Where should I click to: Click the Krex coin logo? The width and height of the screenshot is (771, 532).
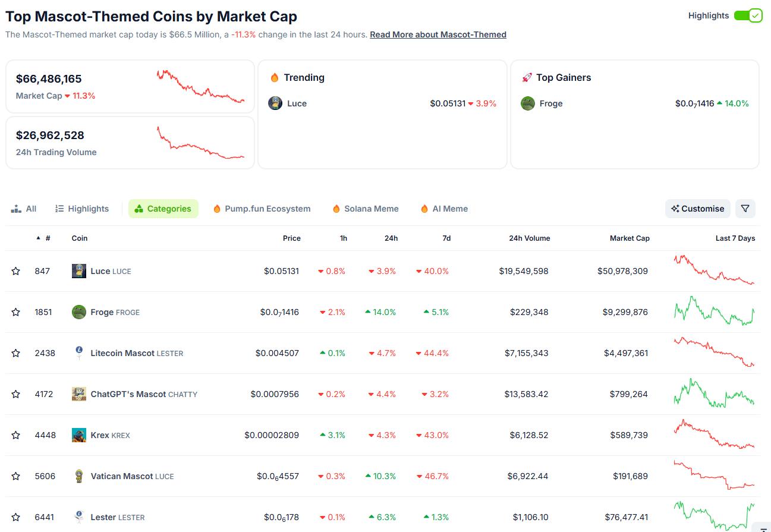pyautogui.click(x=78, y=435)
